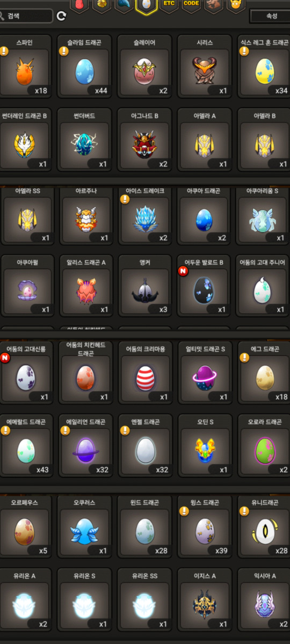This screenshot has width=290, height=644.
Task: Select the egg category tab
Action: tap(145, 5)
